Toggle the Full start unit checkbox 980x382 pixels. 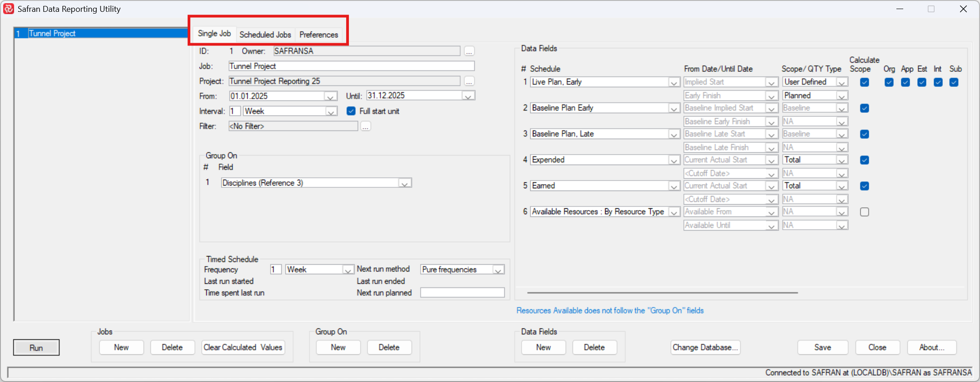[351, 111]
